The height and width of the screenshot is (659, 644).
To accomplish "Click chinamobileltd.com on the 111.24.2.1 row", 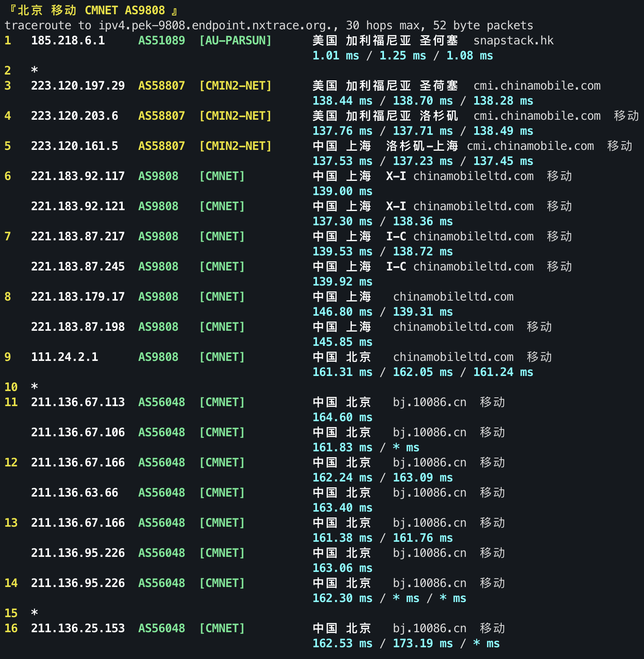I will pyautogui.click(x=453, y=357).
